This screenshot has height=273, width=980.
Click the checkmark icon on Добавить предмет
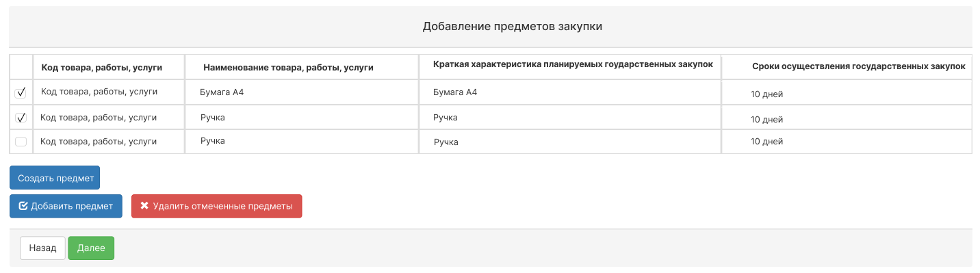tap(23, 206)
